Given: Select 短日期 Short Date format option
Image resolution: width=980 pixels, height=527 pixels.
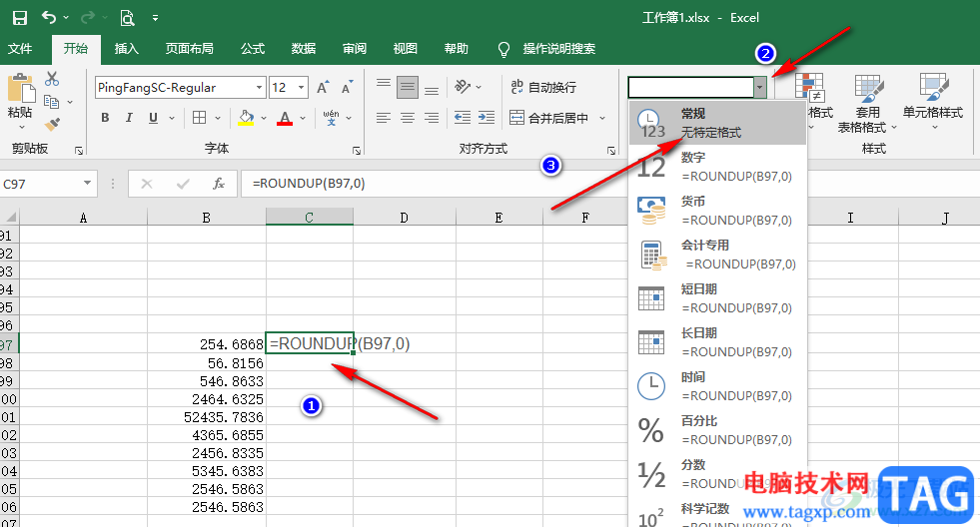Looking at the screenshot, I should click(717, 298).
